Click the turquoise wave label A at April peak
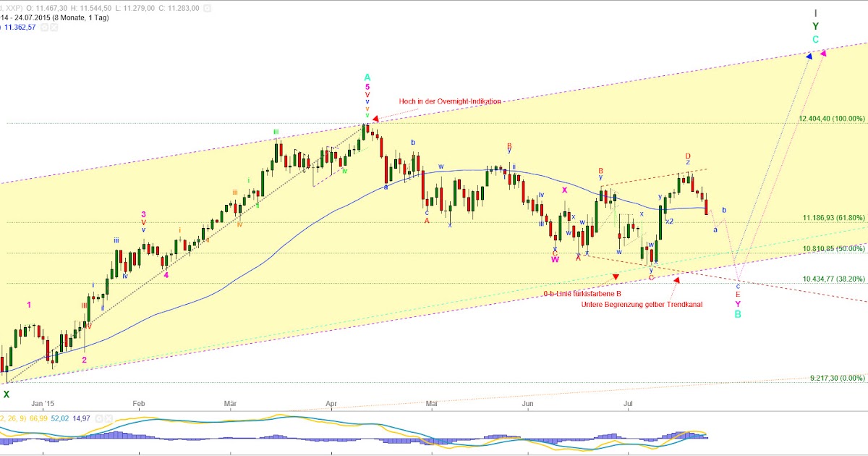The width and height of the screenshot is (868, 456). (x=367, y=77)
